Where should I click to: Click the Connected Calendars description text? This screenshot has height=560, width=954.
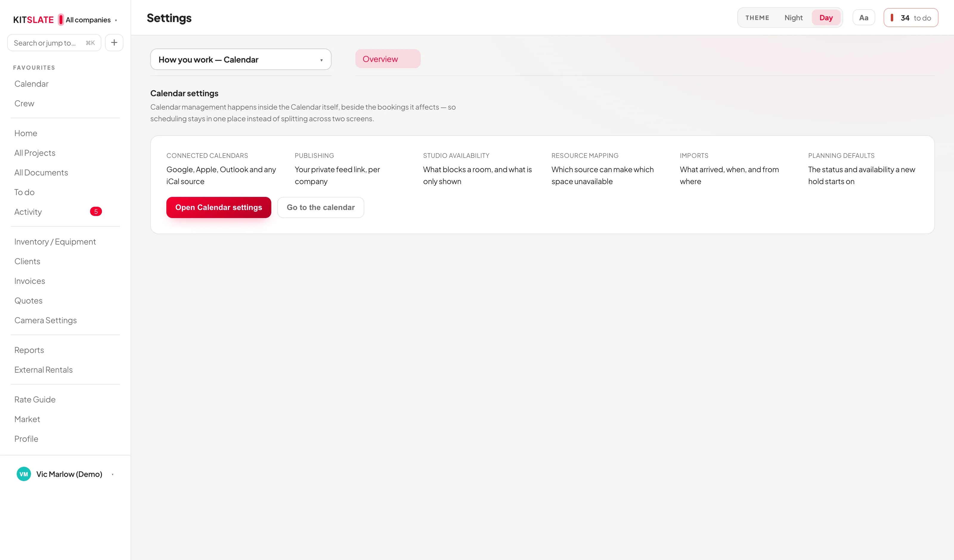(221, 175)
